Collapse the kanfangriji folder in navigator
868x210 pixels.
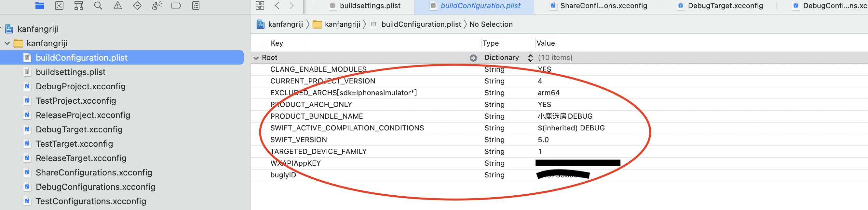click(x=7, y=44)
